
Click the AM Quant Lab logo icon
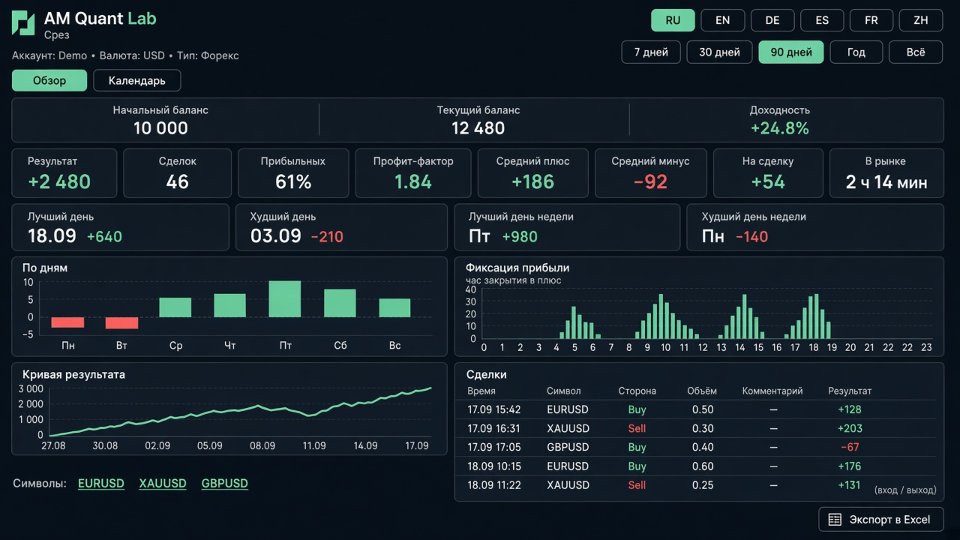click(23, 23)
